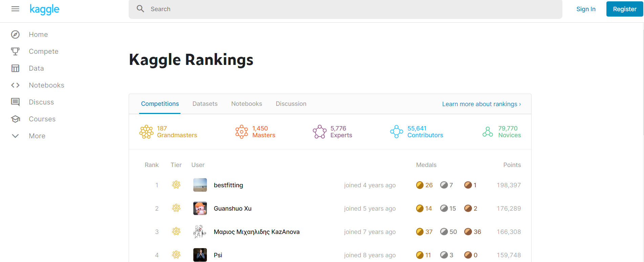Click the Discuss chat icon
Screen dimensions: 644x262
coord(15,102)
